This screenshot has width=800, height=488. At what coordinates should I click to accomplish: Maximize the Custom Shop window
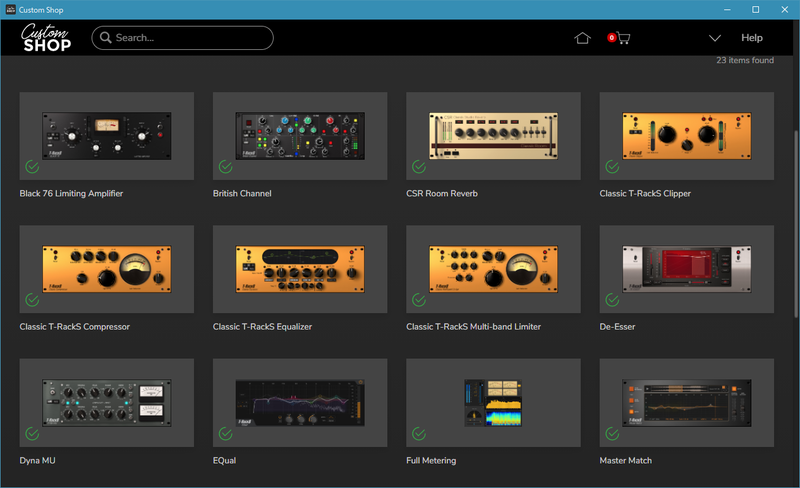756,10
